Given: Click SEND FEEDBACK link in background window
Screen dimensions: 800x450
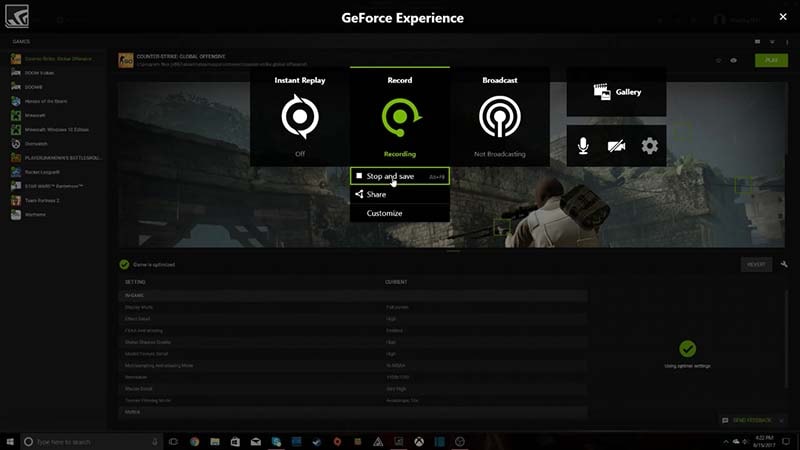Looking at the screenshot, I should [x=752, y=420].
